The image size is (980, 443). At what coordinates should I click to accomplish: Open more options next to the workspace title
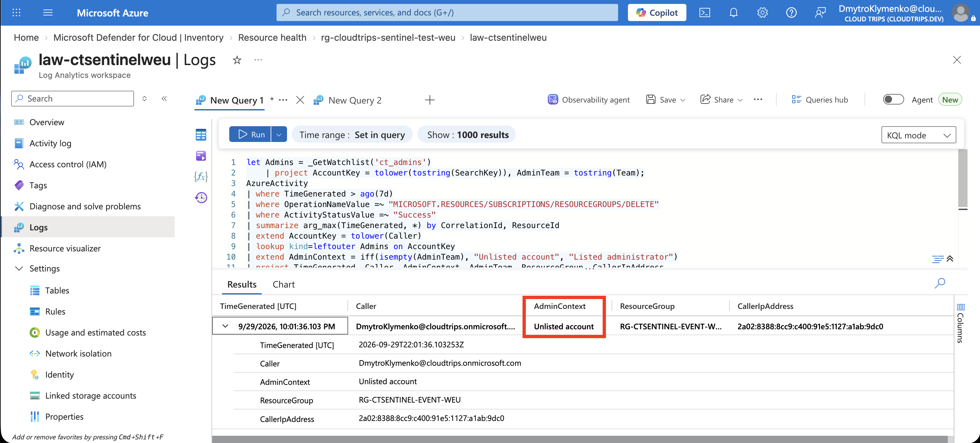(x=258, y=60)
